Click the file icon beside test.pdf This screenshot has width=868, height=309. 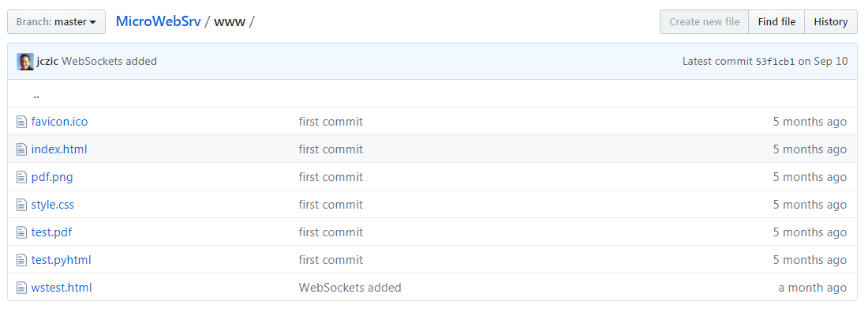pyautogui.click(x=21, y=232)
